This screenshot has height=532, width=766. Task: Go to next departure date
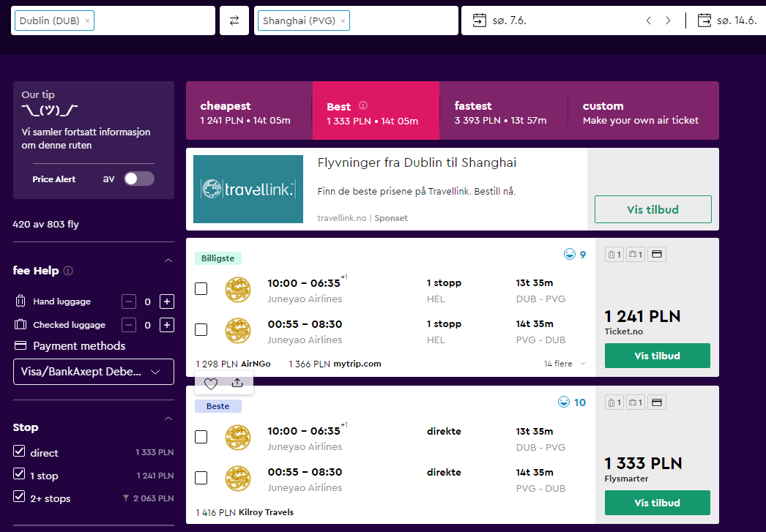point(668,20)
